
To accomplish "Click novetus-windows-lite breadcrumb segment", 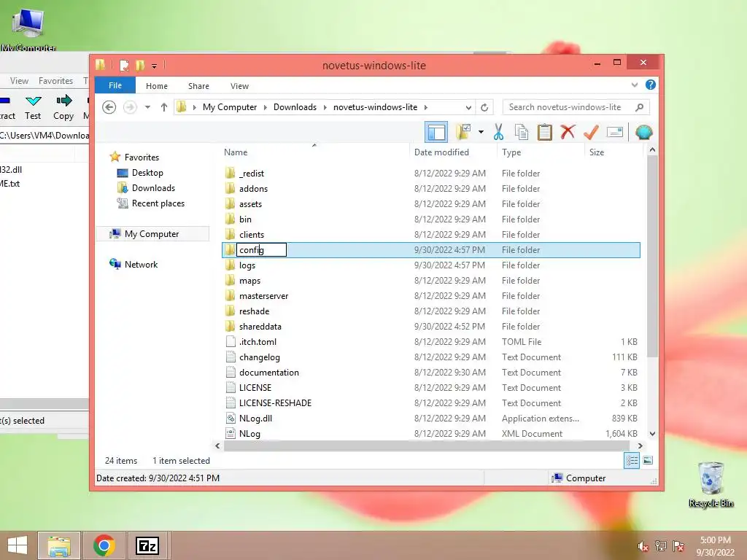I will pyautogui.click(x=376, y=107).
